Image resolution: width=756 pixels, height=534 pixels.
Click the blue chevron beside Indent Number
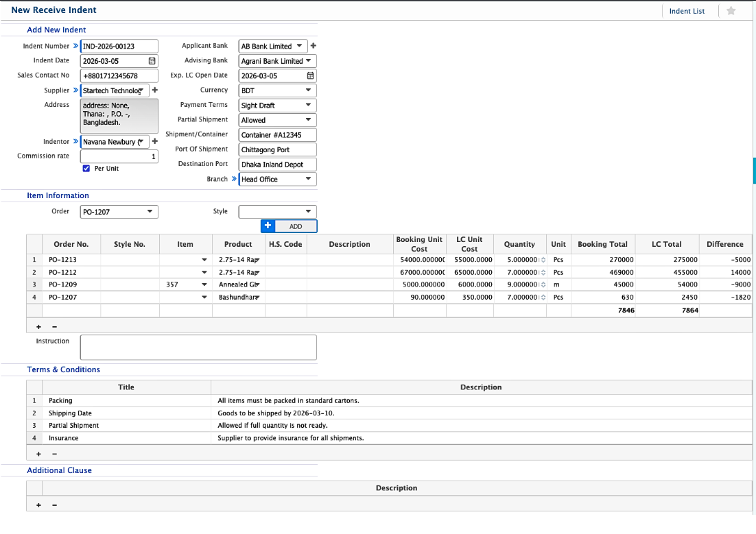(x=75, y=46)
